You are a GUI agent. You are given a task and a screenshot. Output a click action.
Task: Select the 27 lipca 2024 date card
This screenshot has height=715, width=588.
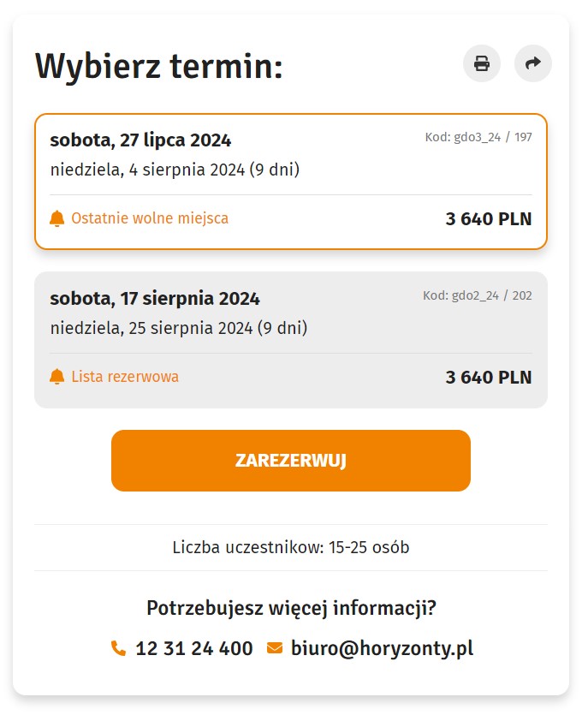click(291, 182)
